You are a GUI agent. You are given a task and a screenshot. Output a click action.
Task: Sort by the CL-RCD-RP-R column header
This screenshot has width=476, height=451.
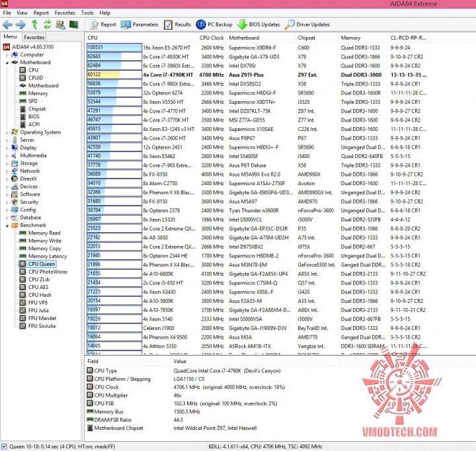pos(408,38)
